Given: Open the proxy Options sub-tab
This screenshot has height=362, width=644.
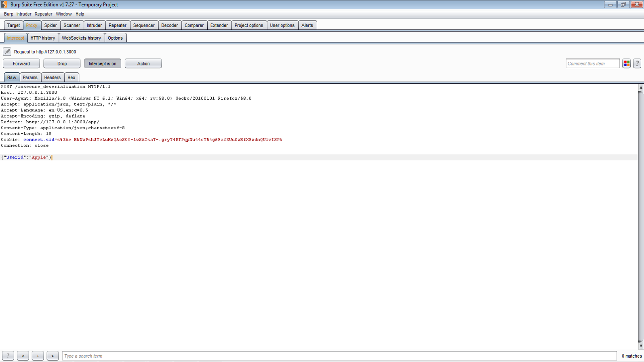Looking at the screenshot, I should click(x=115, y=38).
